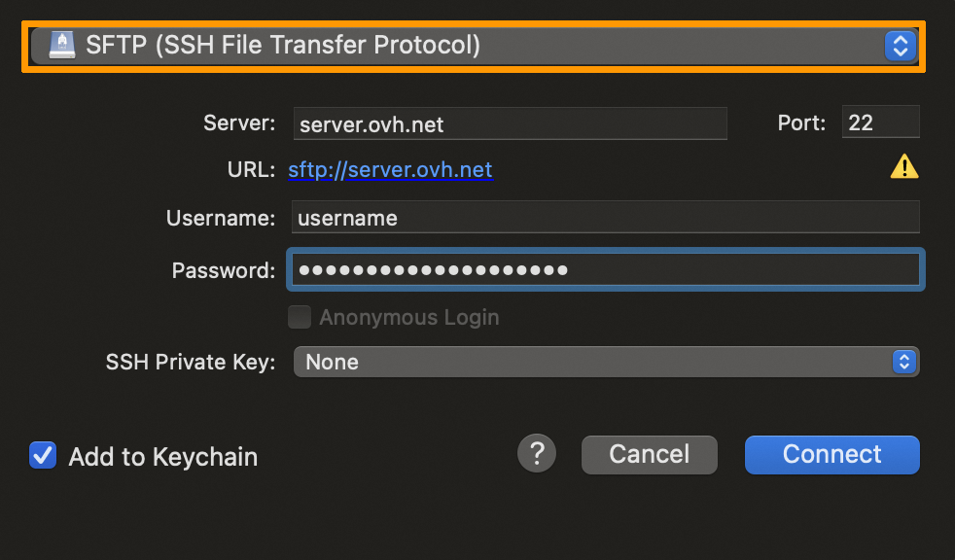Toggle the Add to Keychain checkbox
The height and width of the screenshot is (560, 955).
point(43,455)
